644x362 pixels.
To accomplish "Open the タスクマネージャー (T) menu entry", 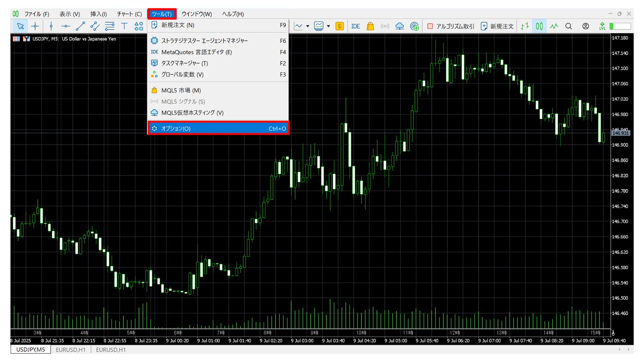I will click(184, 63).
